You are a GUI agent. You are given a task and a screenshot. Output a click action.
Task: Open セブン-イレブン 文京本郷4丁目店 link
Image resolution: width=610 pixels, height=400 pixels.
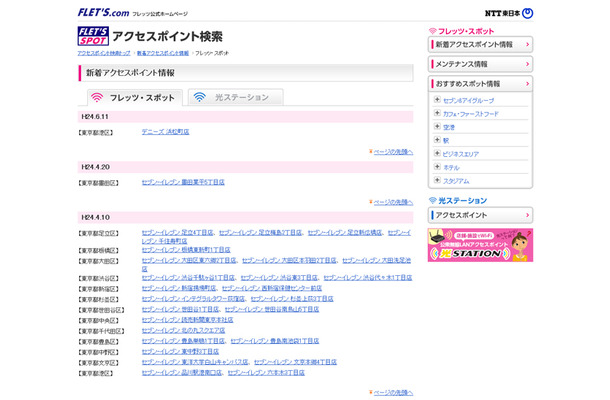point(295,362)
